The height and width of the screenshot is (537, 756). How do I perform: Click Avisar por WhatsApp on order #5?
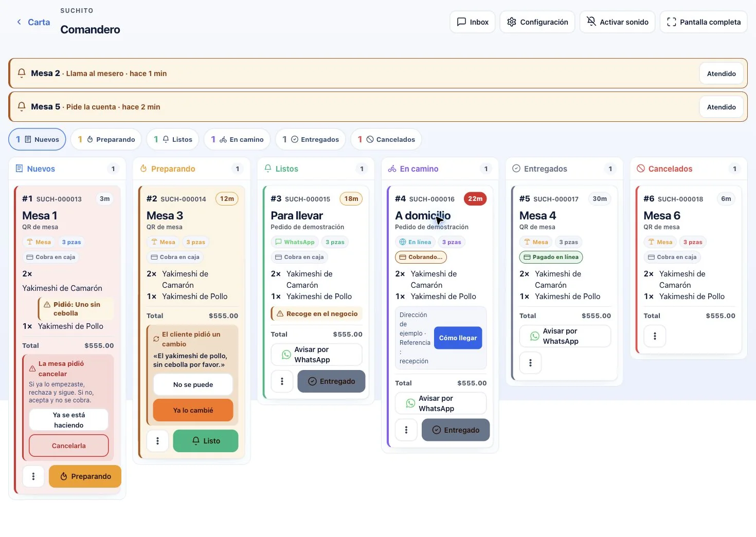565,336
